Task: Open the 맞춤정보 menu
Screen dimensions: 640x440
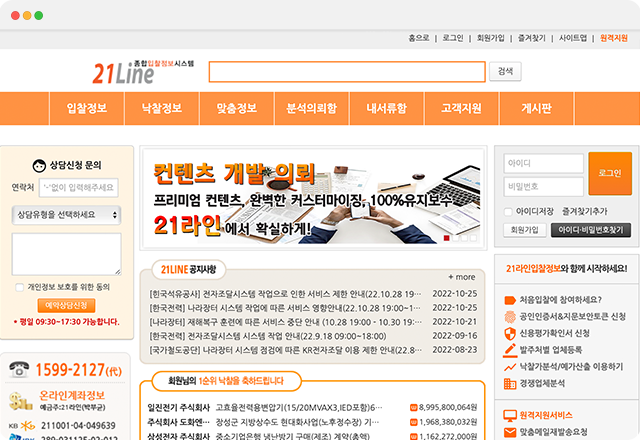Action: tap(237, 108)
